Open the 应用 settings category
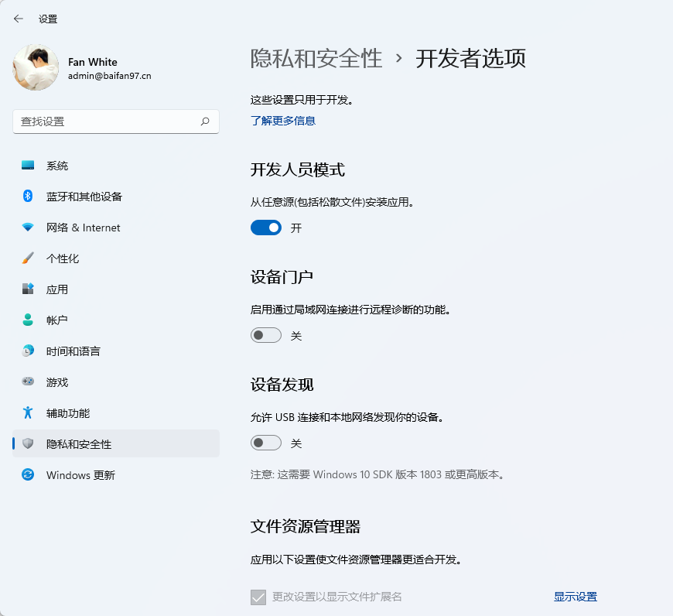Screen dimensions: 673x616 pos(57,289)
